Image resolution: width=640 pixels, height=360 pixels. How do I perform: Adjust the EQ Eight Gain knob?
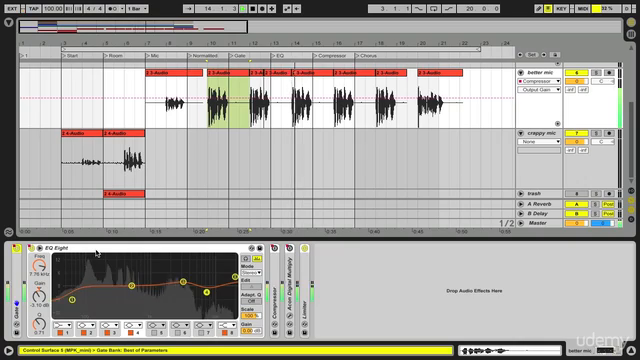click(39, 295)
